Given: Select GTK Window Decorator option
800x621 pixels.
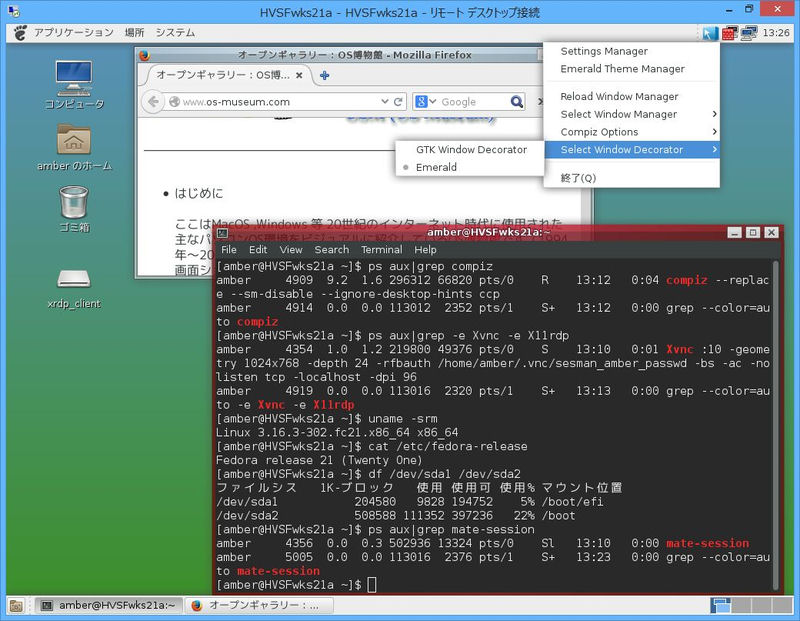Looking at the screenshot, I should pyautogui.click(x=470, y=150).
